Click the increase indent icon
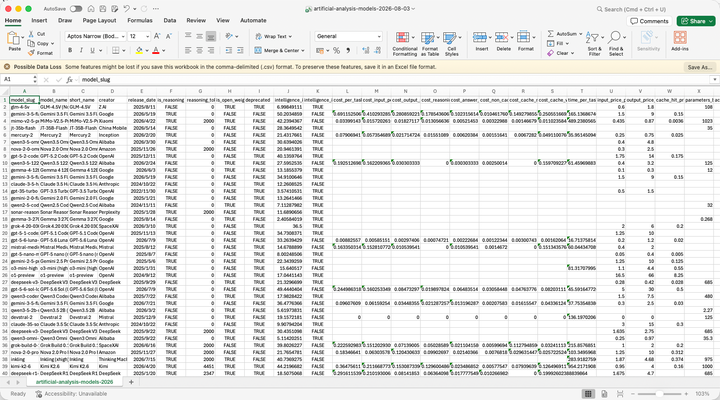This screenshot has width=720, height=400. coord(240,51)
